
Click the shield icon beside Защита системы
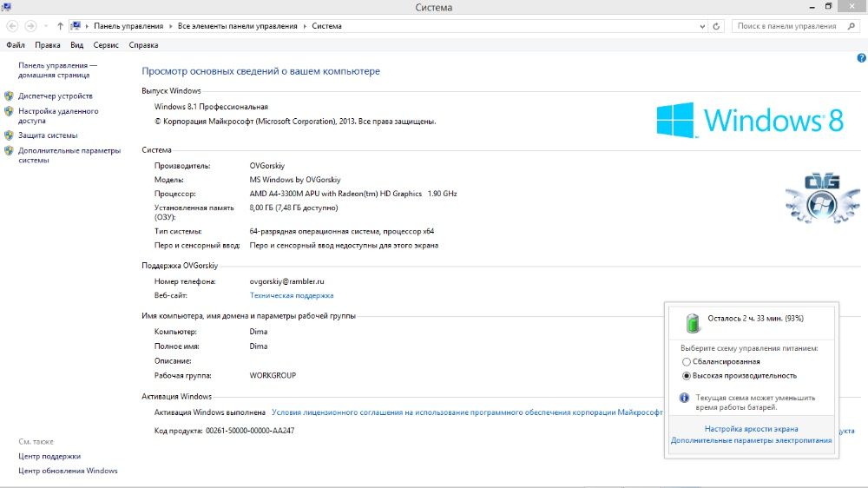(x=9, y=135)
